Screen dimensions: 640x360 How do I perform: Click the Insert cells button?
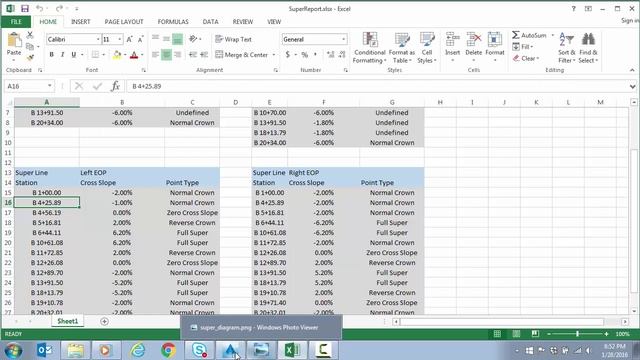coord(452,48)
